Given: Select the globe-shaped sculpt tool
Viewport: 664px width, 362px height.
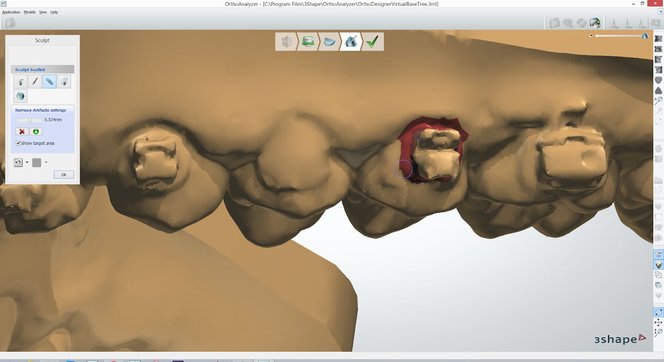Looking at the screenshot, I should [20, 96].
